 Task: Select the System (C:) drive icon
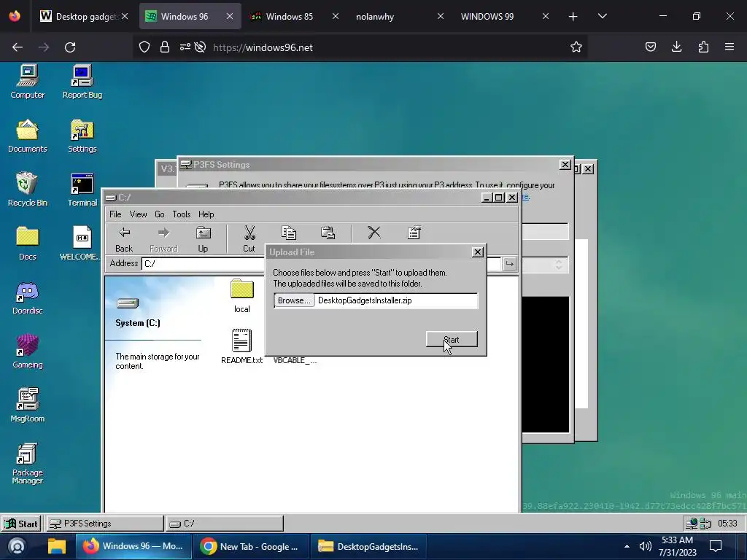(128, 303)
